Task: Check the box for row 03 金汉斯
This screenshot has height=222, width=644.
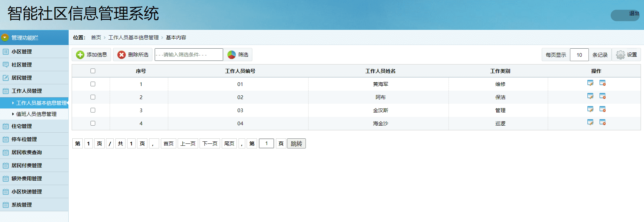Action: [x=93, y=110]
